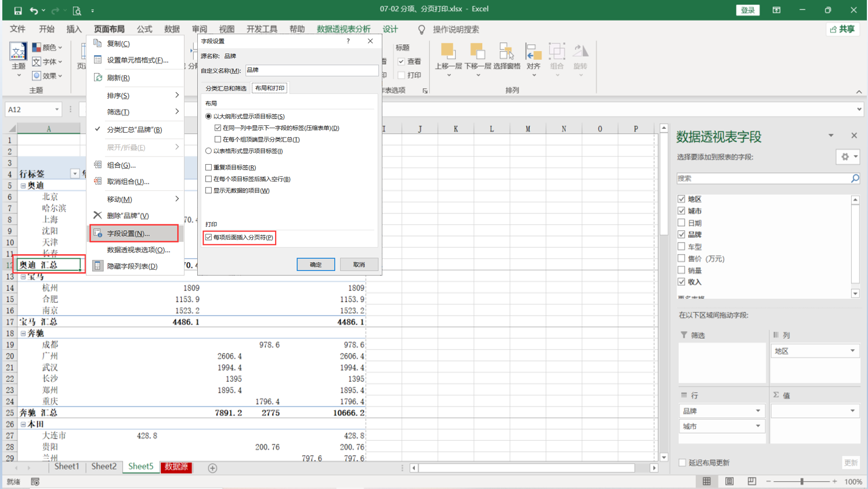Select outline form radio (以大纲形式显示项目标签)
The height and width of the screenshot is (489, 868).
click(209, 117)
